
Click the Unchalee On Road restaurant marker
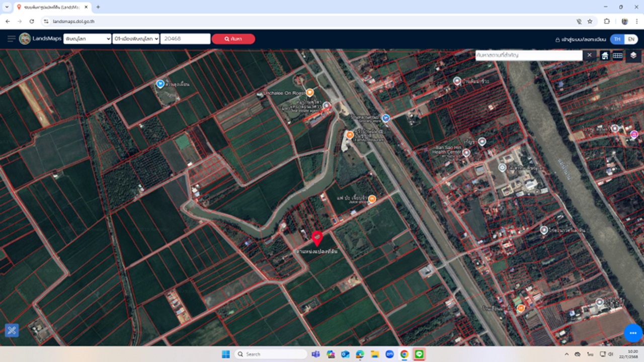pyautogui.click(x=310, y=93)
